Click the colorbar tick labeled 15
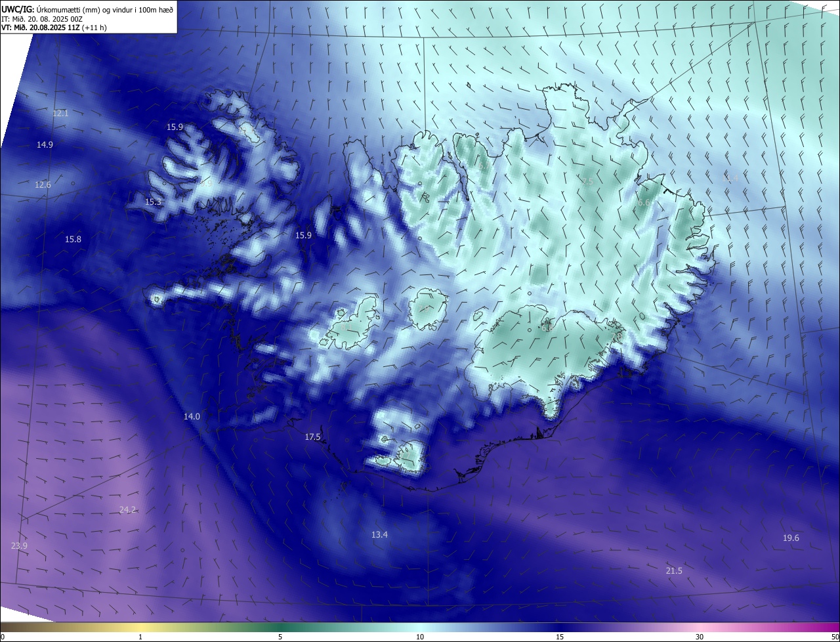840x642 pixels. pos(560,637)
